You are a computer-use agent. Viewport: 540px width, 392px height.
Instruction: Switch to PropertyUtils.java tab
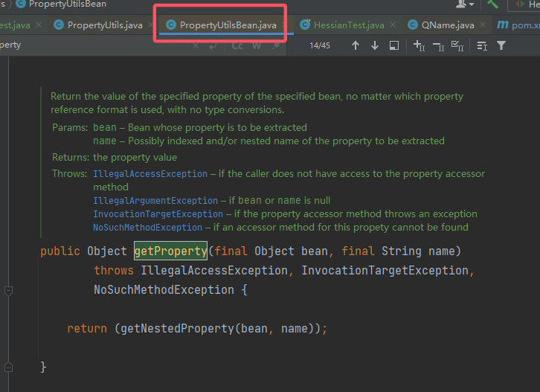click(x=105, y=25)
